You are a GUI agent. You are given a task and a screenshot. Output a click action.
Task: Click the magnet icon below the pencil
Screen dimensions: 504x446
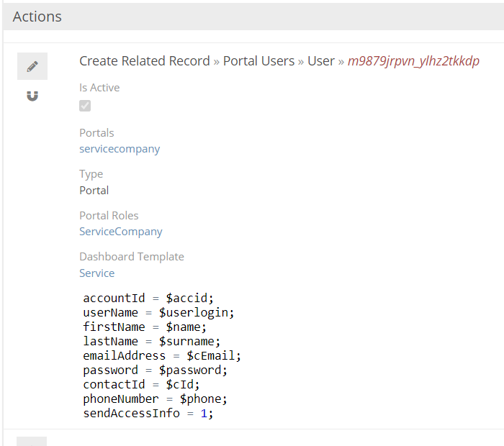click(x=32, y=96)
